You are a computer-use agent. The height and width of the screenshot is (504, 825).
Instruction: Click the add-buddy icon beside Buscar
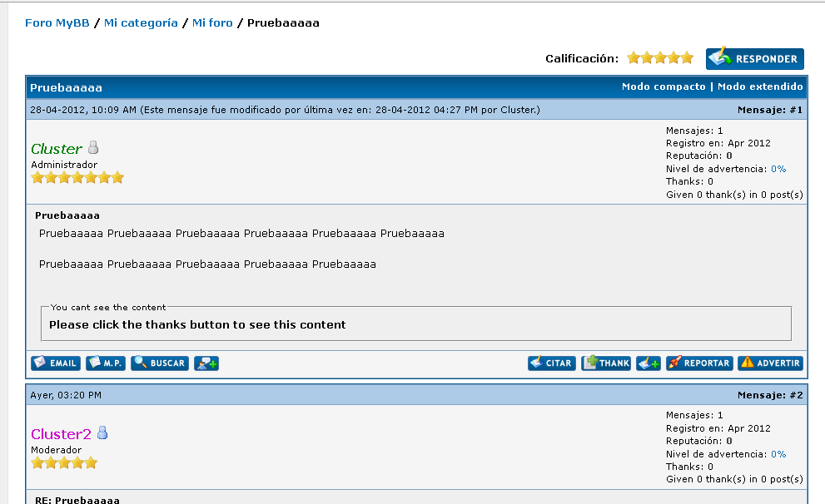(206, 363)
